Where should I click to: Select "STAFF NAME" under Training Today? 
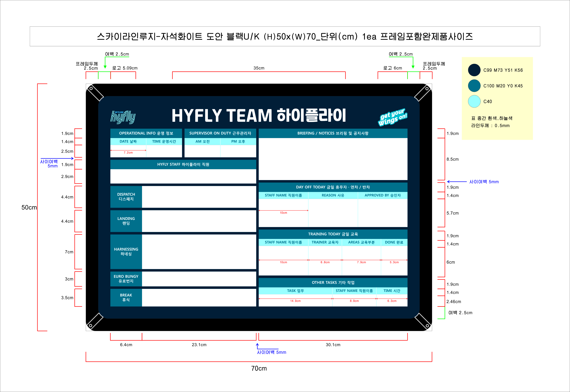pyautogui.click(x=283, y=242)
